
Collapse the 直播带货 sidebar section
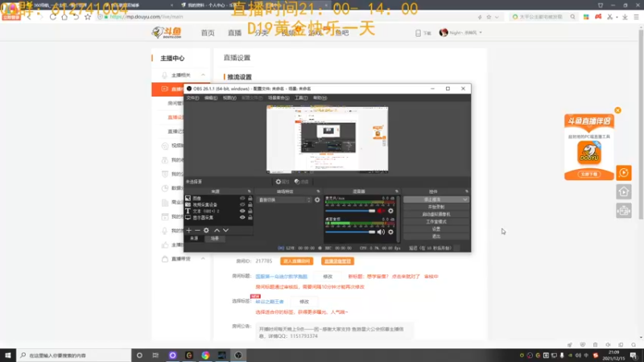click(203, 259)
